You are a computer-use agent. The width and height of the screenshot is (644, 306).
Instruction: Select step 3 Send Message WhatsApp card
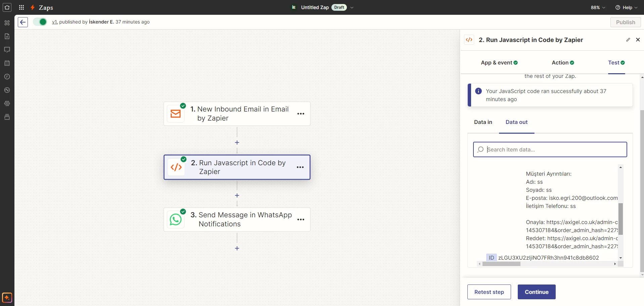click(x=237, y=220)
